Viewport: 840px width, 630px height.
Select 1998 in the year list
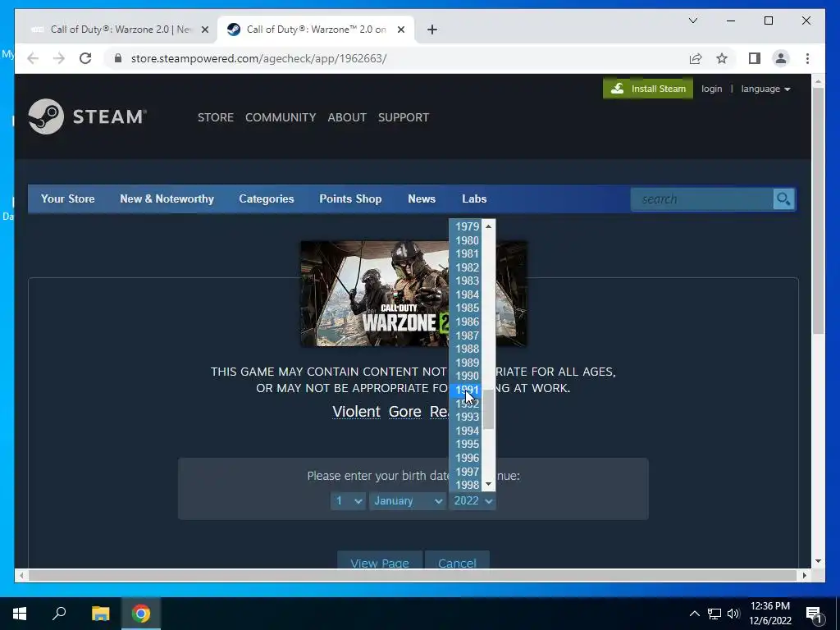[467, 485]
